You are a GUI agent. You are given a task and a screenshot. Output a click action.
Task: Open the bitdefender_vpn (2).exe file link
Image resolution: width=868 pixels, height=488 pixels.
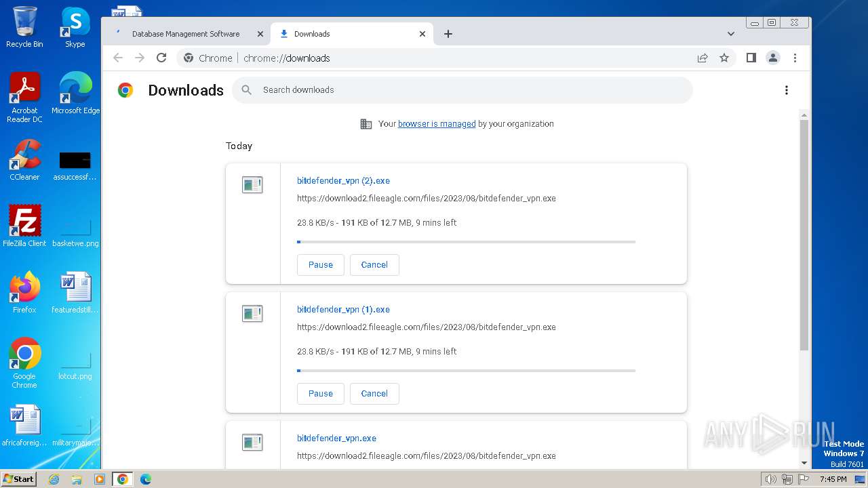[x=343, y=181]
